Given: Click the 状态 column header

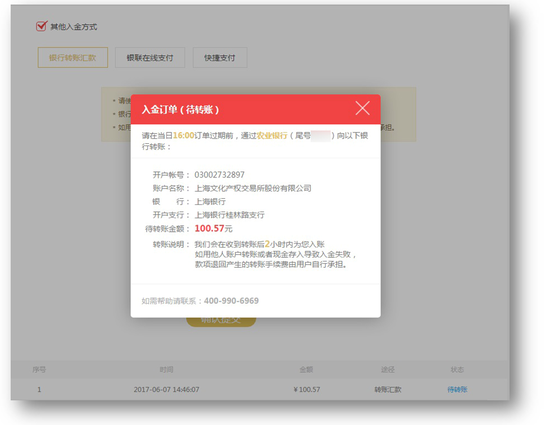Looking at the screenshot, I should click(x=457, y=370).
